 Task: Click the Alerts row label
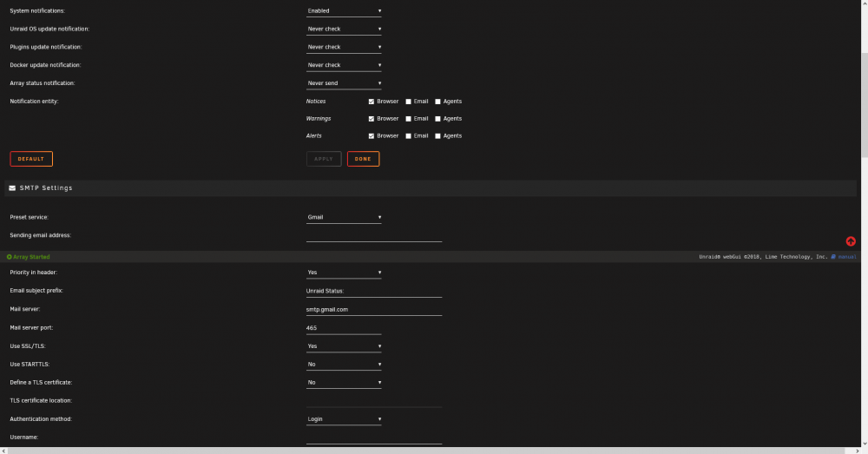314,135
